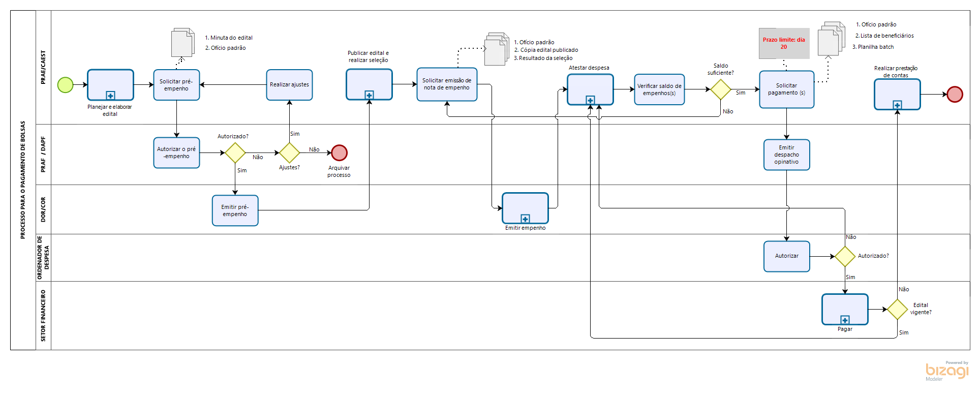Click the Arquivar processo end event
Screen dimensions: 980x397
pyautogui.click(x=339, y=152)
